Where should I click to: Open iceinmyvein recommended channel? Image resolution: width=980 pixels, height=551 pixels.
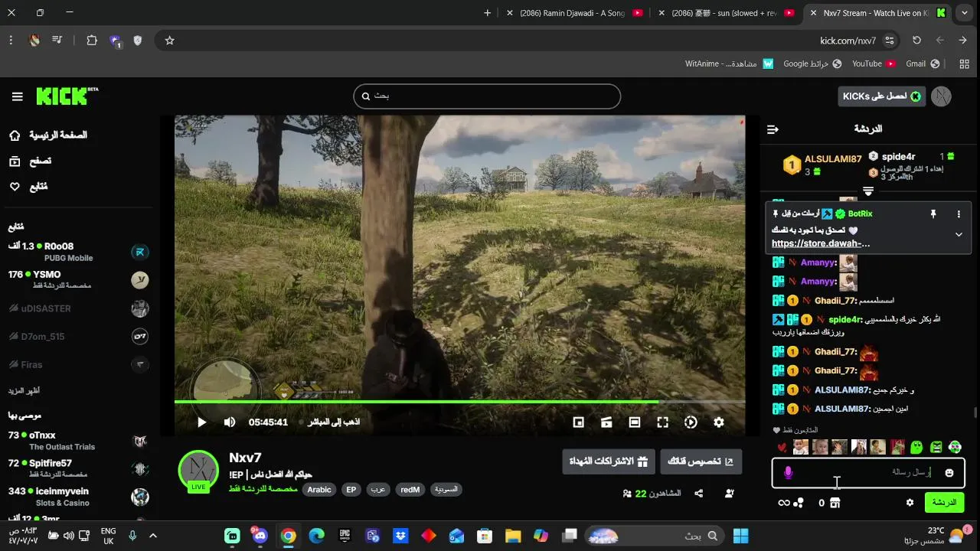(78, 496)
